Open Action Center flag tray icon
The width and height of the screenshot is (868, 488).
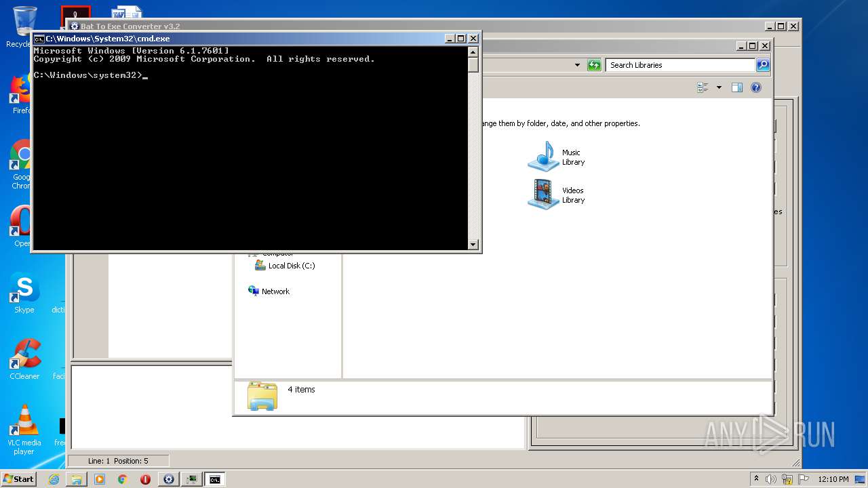(x=804, y=479)
